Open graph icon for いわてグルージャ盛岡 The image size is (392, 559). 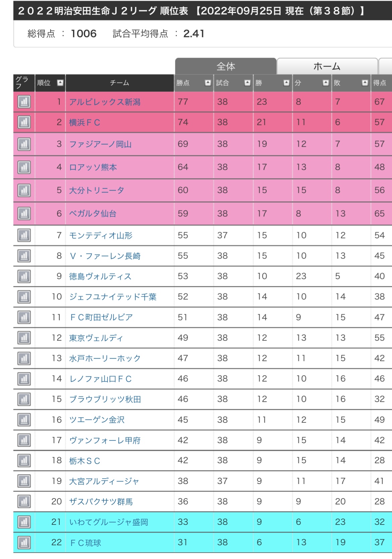(24, 522)
